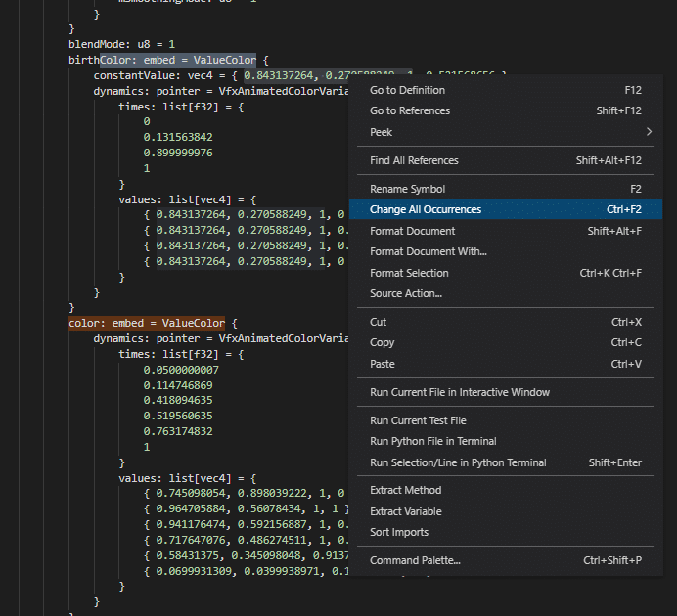Click Cut in the context menu
This screenshot has height=616, width=677.
coord(379,322)
